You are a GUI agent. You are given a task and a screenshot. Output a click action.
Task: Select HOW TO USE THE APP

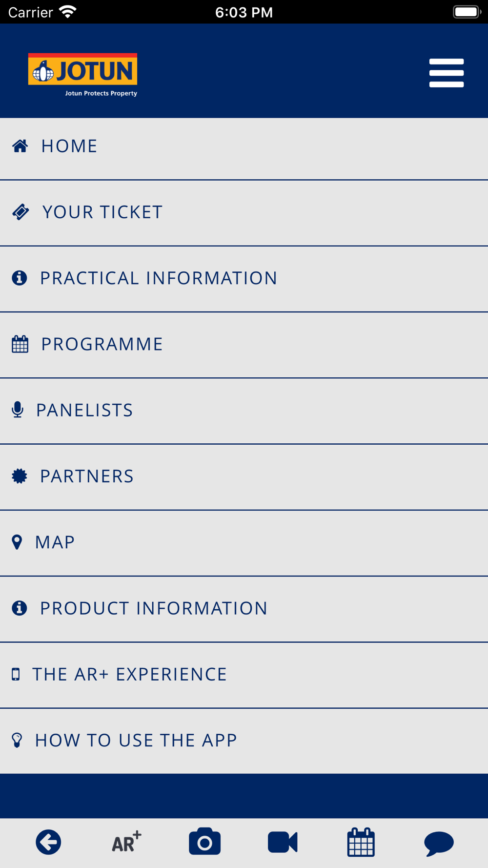click(244, 741)
